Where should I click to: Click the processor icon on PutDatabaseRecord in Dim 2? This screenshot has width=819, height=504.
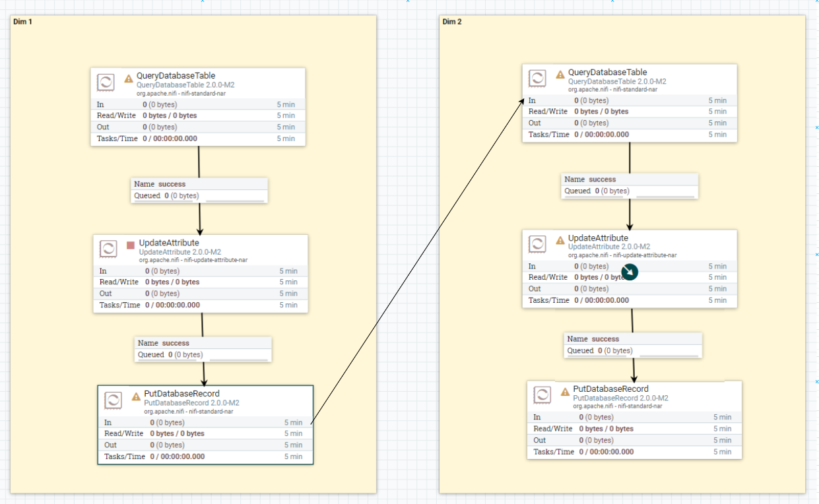pyautogui.click(x=542, y=395)
